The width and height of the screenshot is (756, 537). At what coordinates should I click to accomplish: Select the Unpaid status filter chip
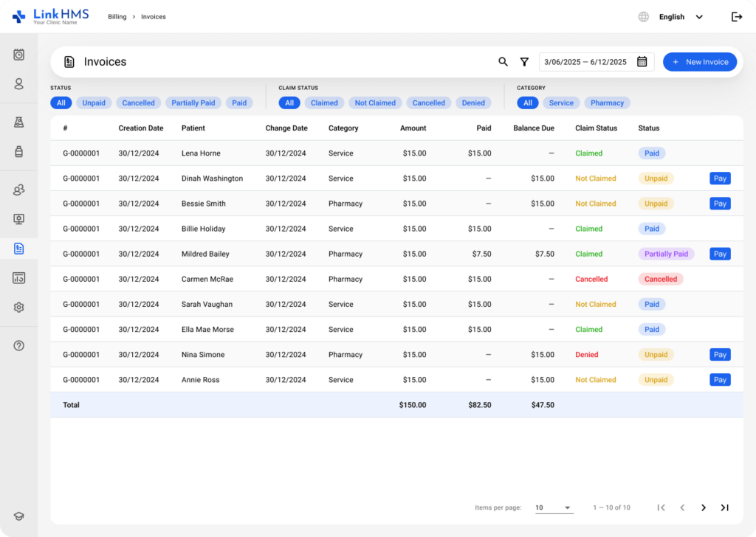click(x=94, y=103)
